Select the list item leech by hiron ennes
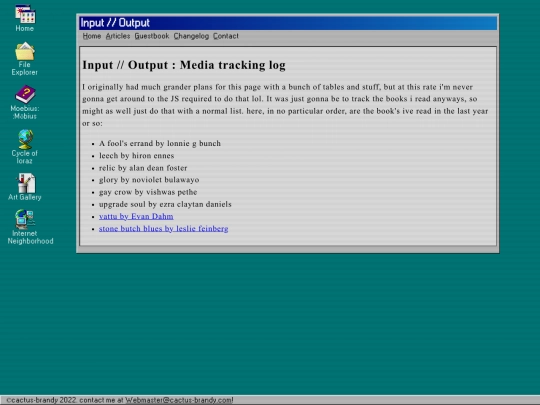The width and height of the screenshot is (540, 405). [x=136, y=156]
